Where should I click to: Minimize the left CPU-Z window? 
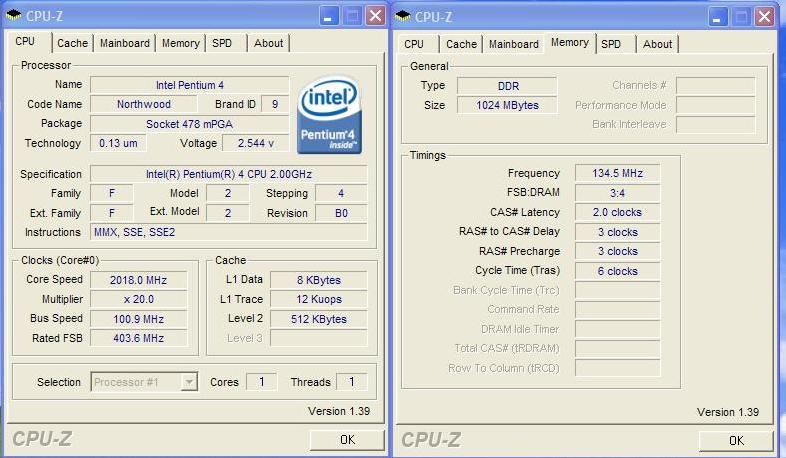(328, 17)
